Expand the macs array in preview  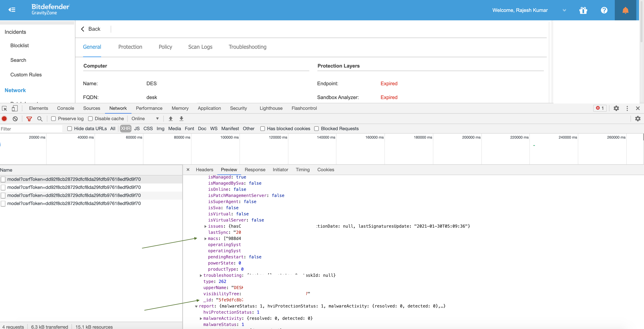[x=205, y=239]
